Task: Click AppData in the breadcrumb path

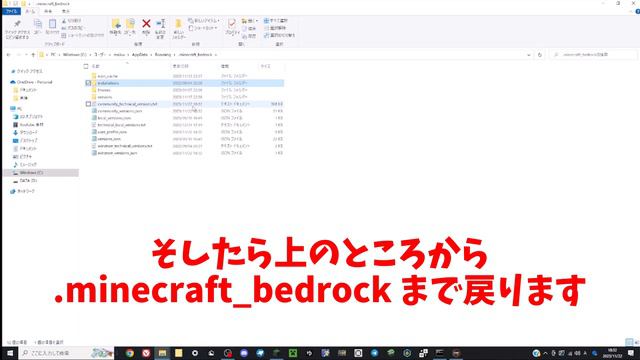Action: click(140, 55)
